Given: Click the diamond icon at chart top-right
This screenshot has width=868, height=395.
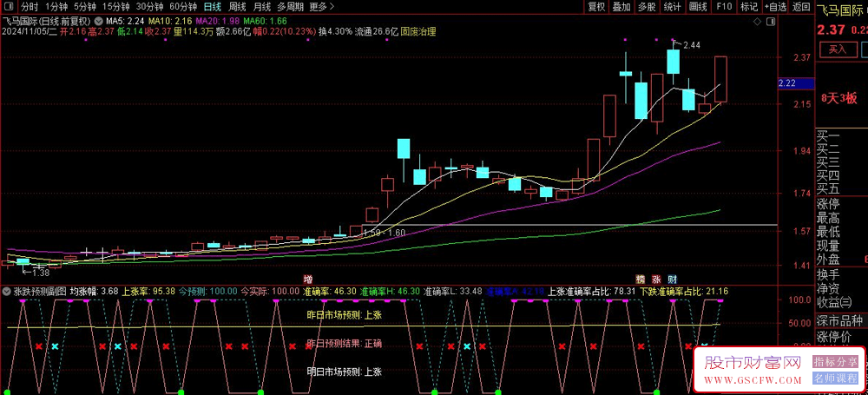Looking at the screenshot, I should tap(756, 20).
